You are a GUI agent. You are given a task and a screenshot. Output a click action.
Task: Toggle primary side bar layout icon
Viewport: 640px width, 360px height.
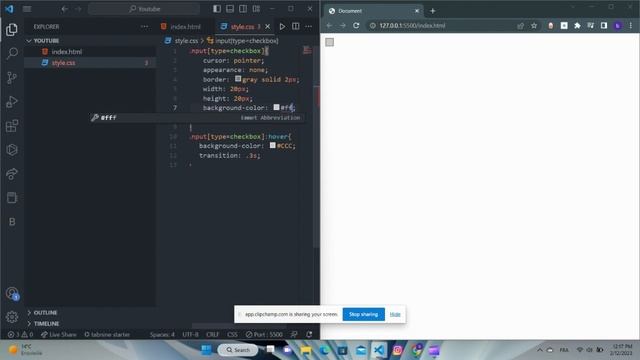217,9
